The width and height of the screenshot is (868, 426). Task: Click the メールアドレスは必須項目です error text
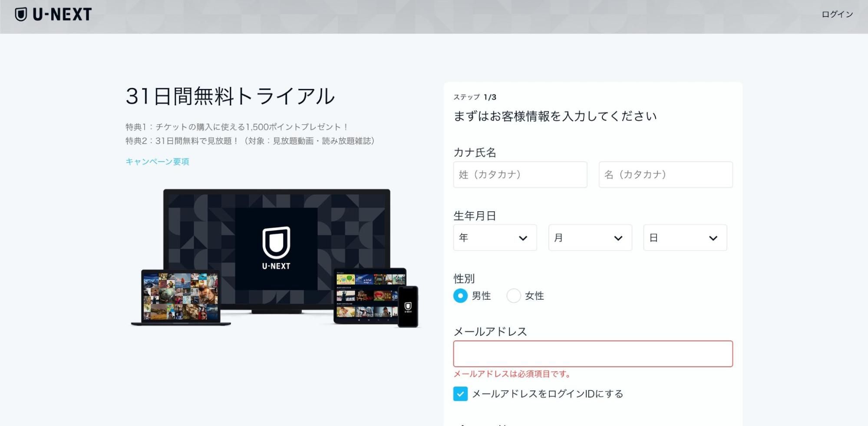512,374
